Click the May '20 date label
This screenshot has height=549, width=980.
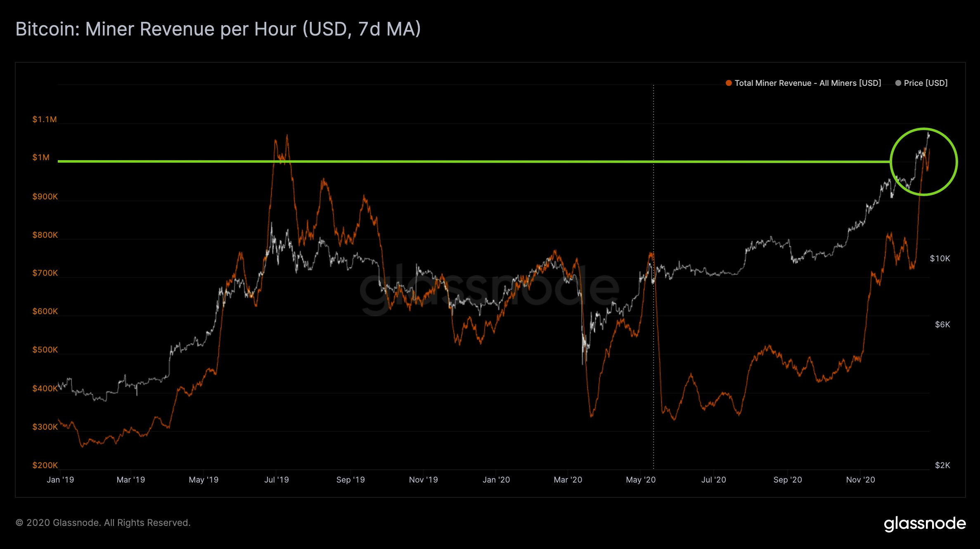[641, 480]
